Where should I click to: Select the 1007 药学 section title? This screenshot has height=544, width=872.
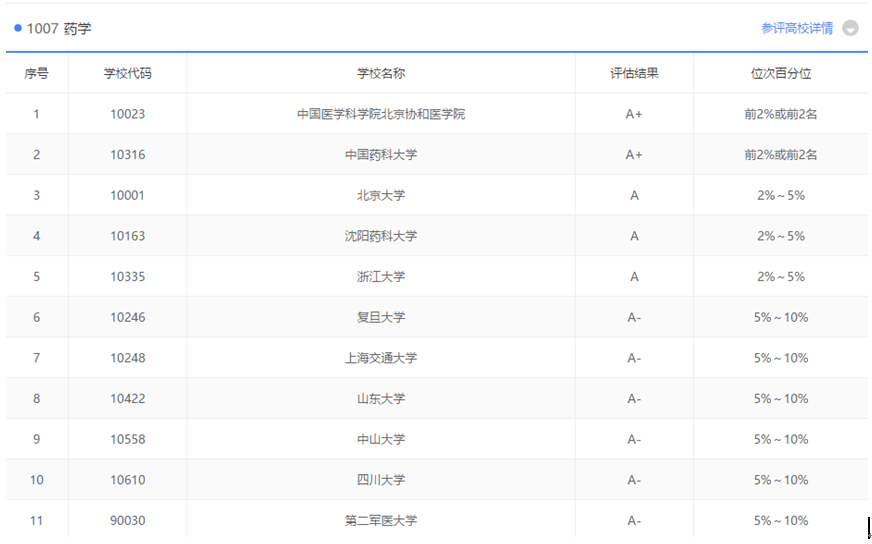[x=59, y=29]
